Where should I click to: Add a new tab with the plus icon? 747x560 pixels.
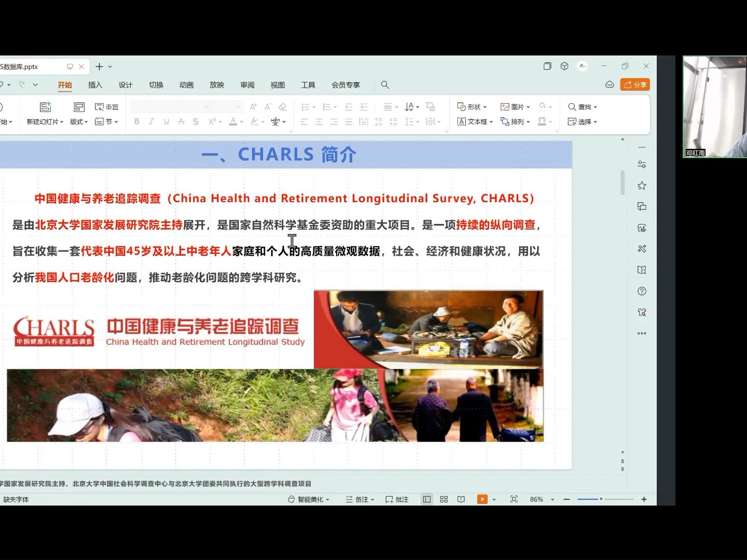tap(99, 66)
